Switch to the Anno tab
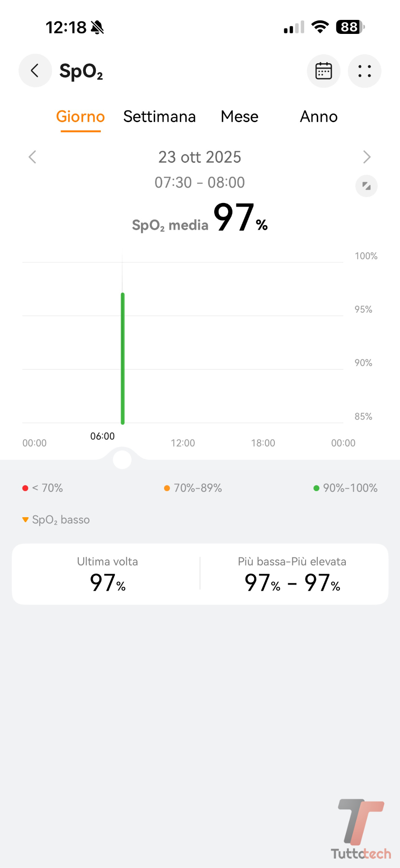This screenshot has height=868, width=400. click(319, 117)
